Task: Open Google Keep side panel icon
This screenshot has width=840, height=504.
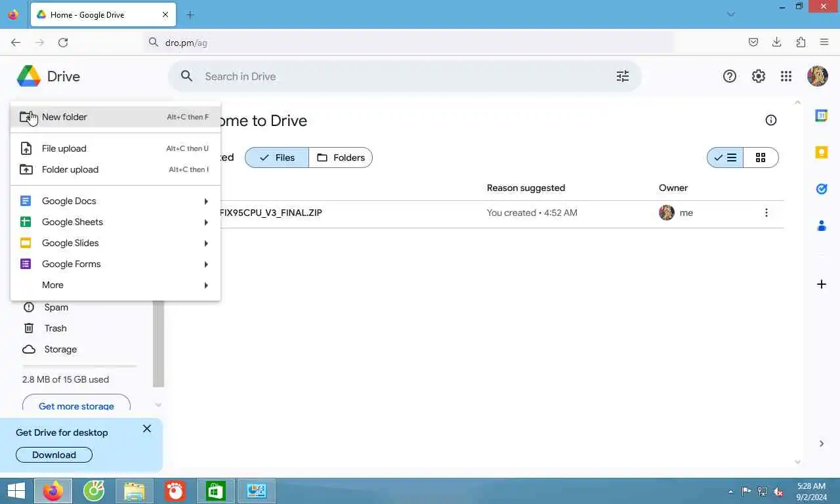Action: [x=822, y=152]
